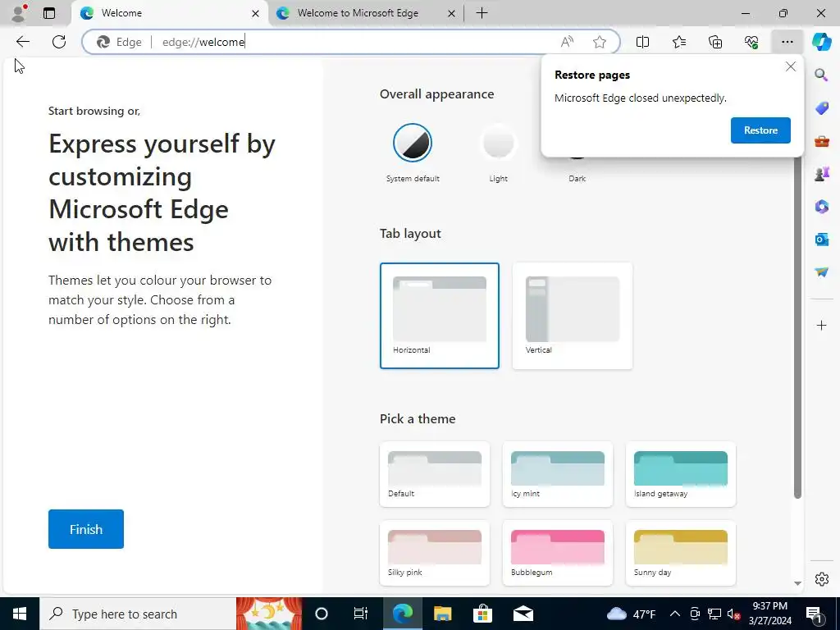
Task: Choose Vertical tab layout
Action: (572, 316)
